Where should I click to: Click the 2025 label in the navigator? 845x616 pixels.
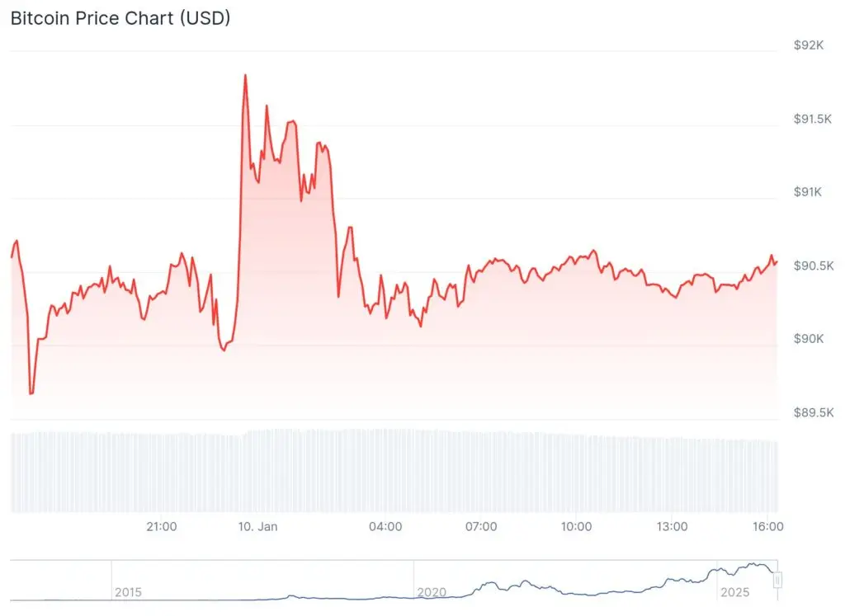[x=734, y=592]
